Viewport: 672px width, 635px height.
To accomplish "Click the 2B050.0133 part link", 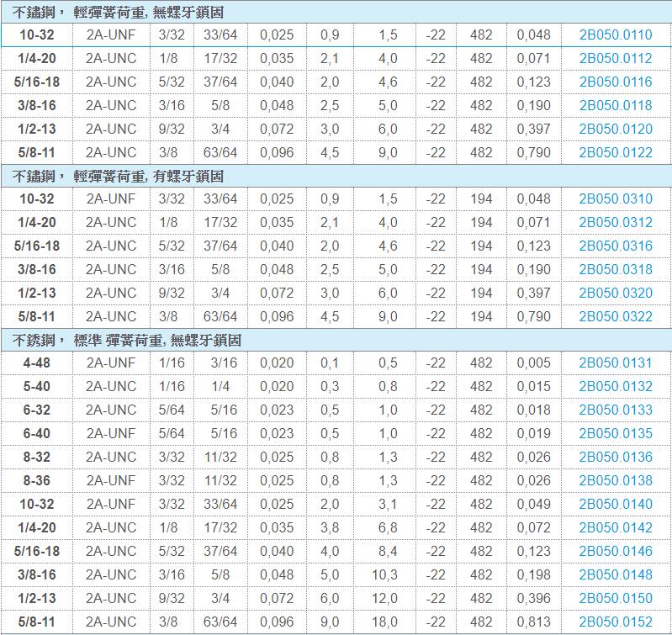I will click(615, 410).
